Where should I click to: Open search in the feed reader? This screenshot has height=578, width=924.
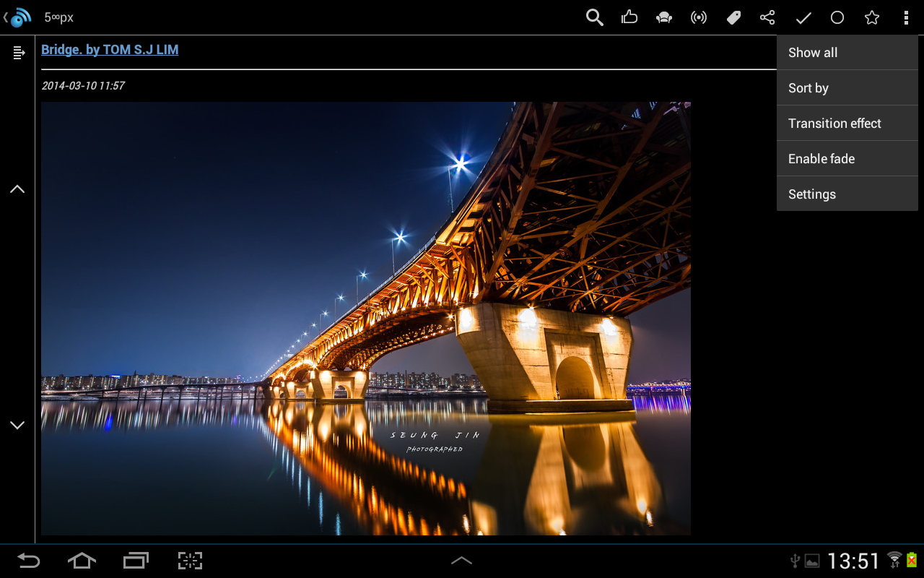[594, 17]
